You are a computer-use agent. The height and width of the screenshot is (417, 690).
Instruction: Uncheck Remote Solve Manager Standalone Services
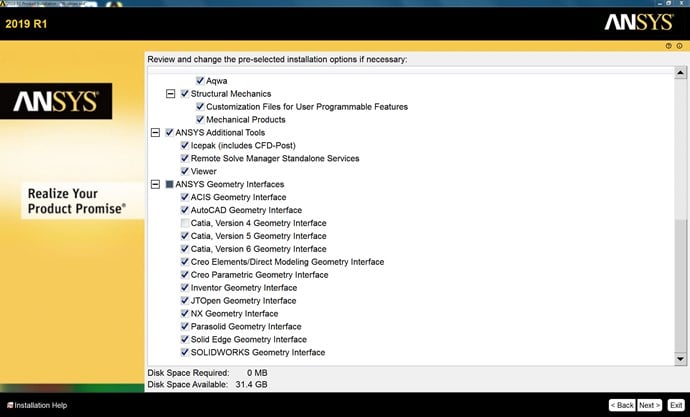(185, 158)
